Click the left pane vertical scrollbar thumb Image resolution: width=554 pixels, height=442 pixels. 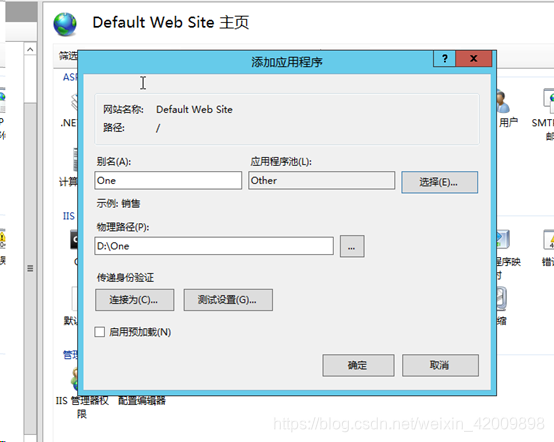pos(30,269)
